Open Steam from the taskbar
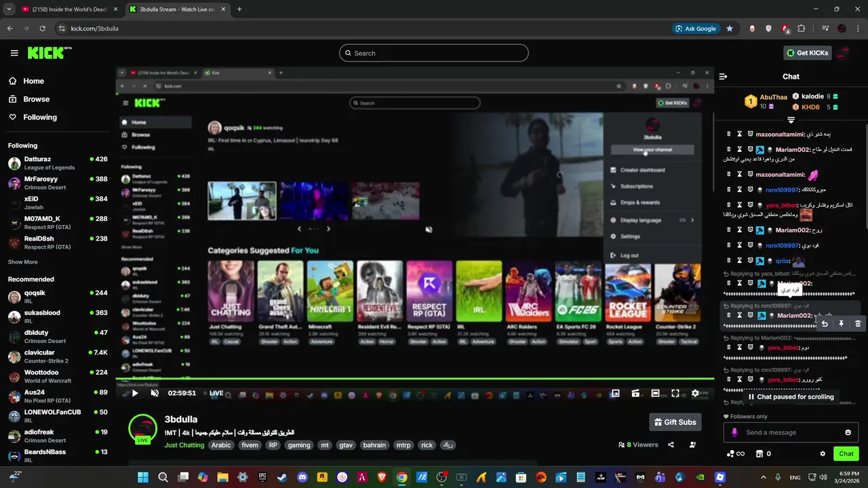Viewport: 868px width, 488px height. pos(282,477)
